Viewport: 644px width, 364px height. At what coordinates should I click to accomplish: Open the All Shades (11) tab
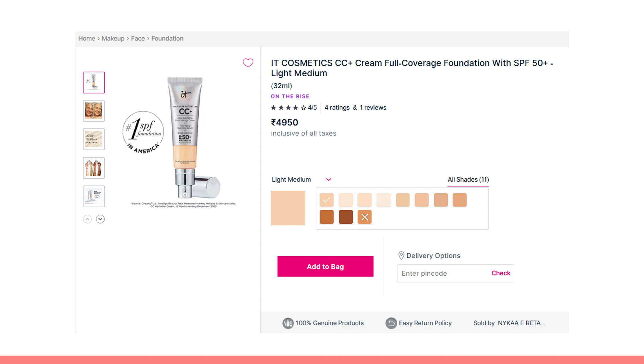468,180
